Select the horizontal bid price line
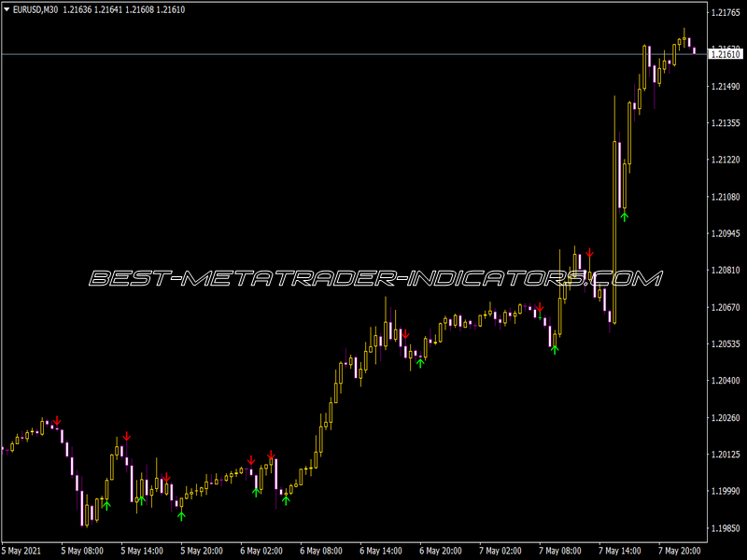 [x=354, y=54]
